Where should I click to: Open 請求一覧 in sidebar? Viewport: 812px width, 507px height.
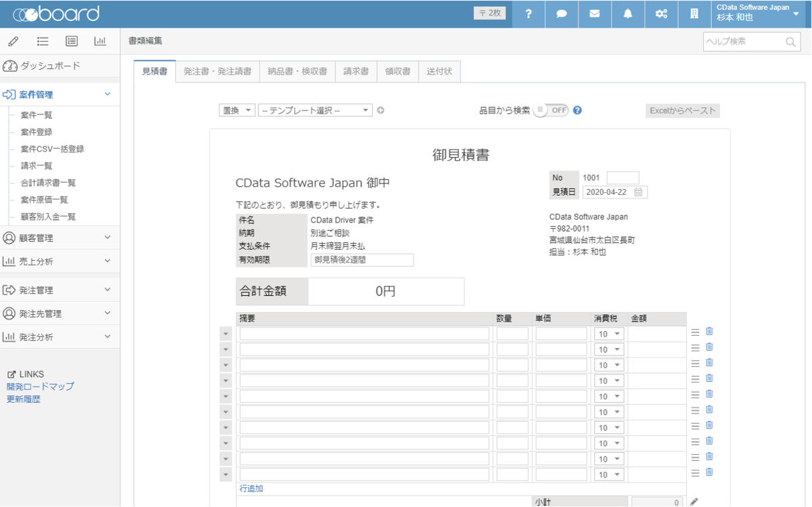[x=37, y=166]
